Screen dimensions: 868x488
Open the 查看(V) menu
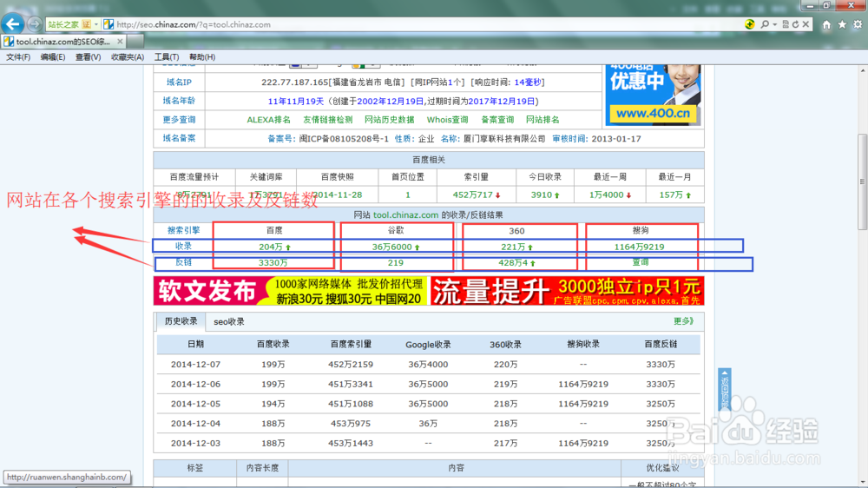[88, 57]
